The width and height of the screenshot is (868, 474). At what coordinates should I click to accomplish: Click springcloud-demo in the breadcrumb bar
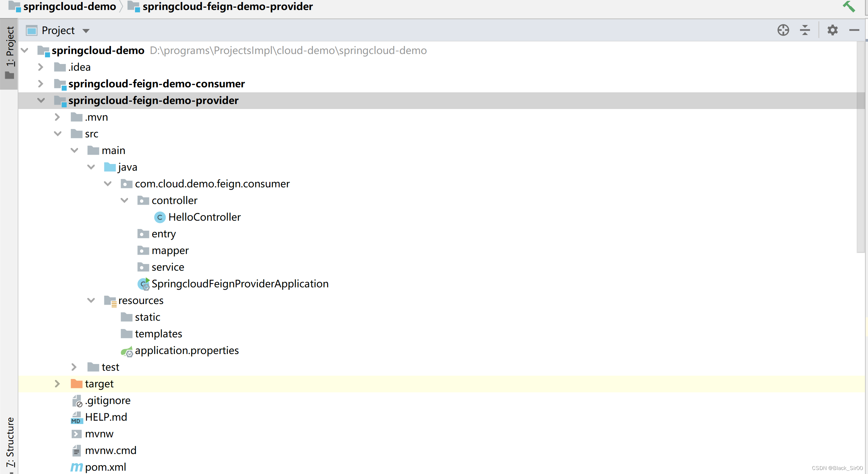coord(69,6)
